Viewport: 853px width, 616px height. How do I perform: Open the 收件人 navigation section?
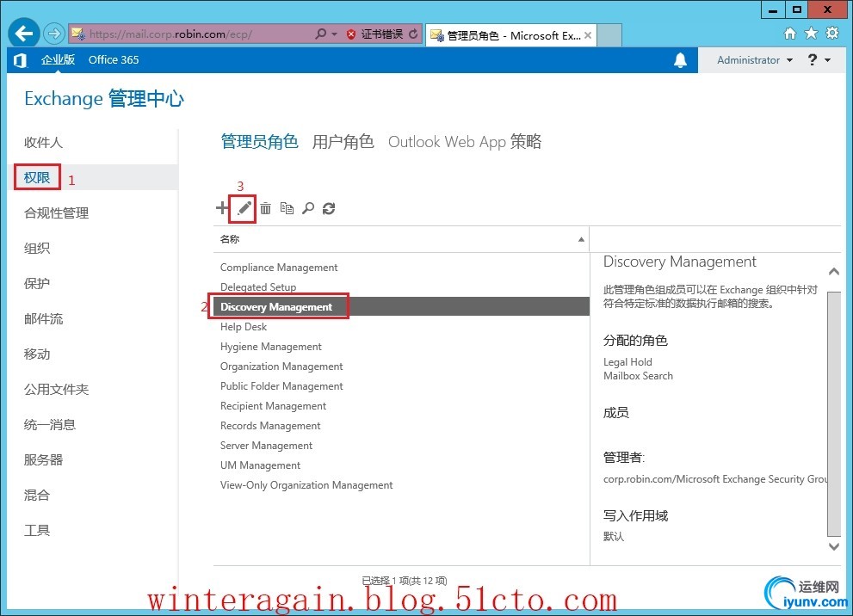point(44,143)
